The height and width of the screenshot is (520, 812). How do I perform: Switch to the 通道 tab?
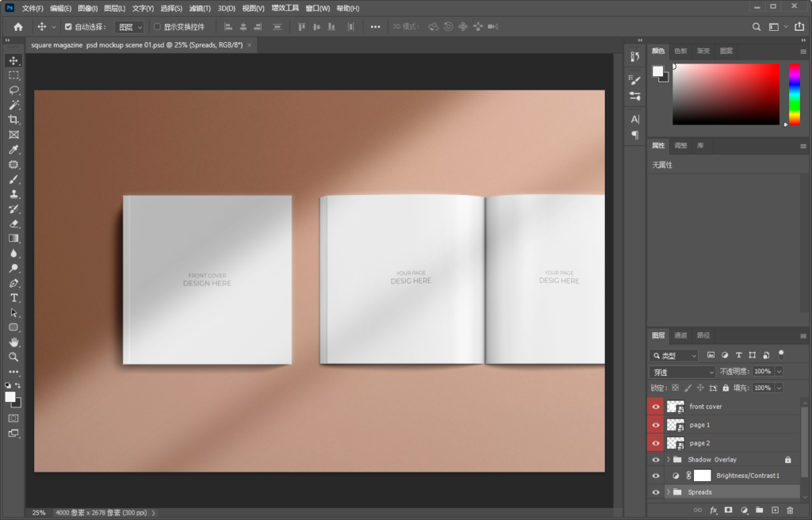coord(680,335)
